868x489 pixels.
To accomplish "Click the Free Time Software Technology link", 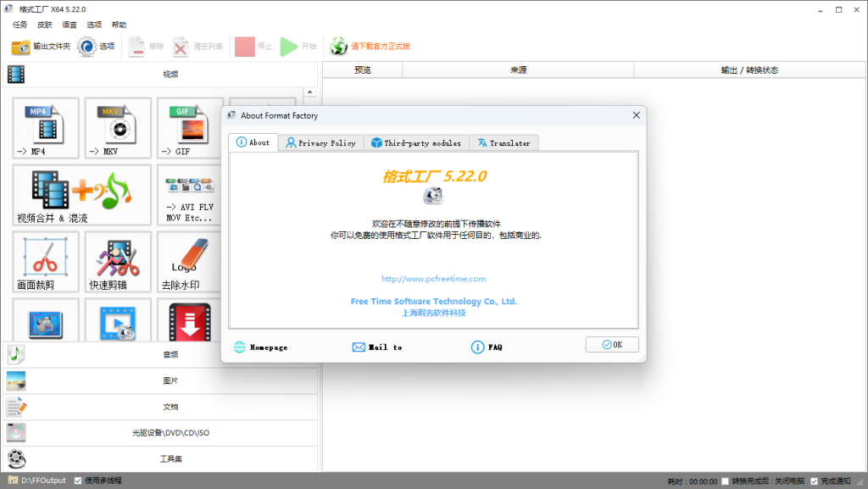I will coord(433,302).
